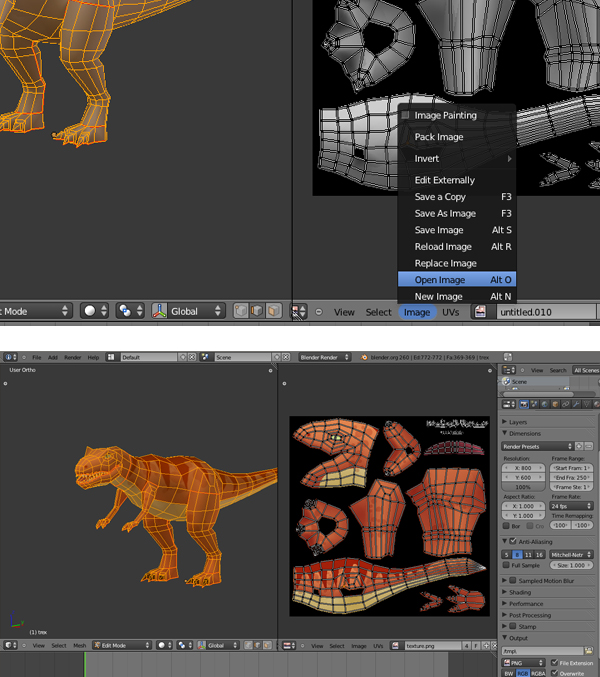
Task: Open the File menu in lower Blender window
Action: click(37, 357)
